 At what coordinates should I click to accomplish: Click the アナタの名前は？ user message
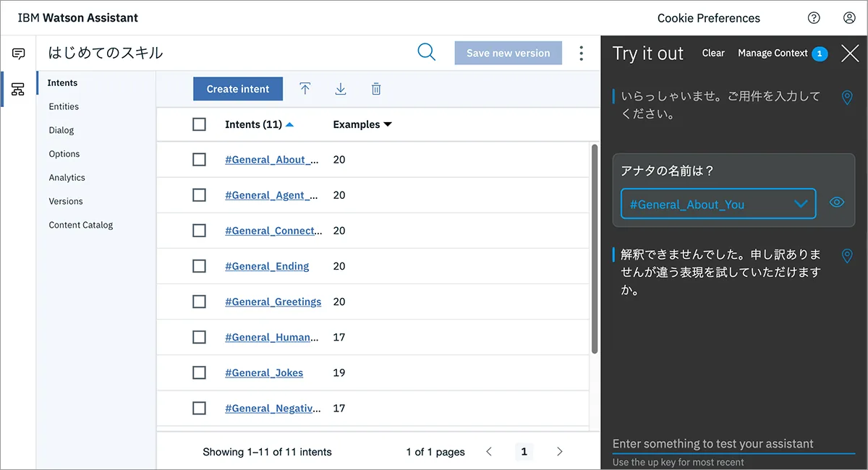point(668,171)
